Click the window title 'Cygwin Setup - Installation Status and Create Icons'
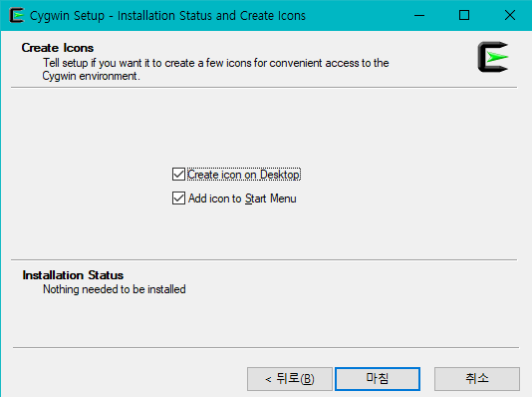 pos(167,16)
